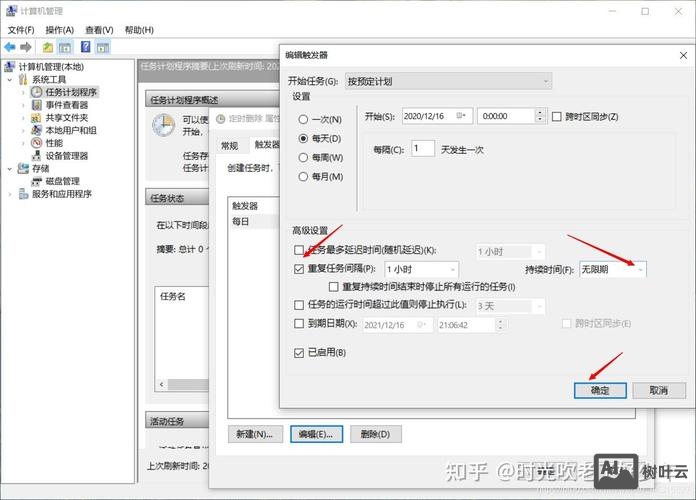Click the Up one level folder icon
696x500 pixels.
coord(47,47)
